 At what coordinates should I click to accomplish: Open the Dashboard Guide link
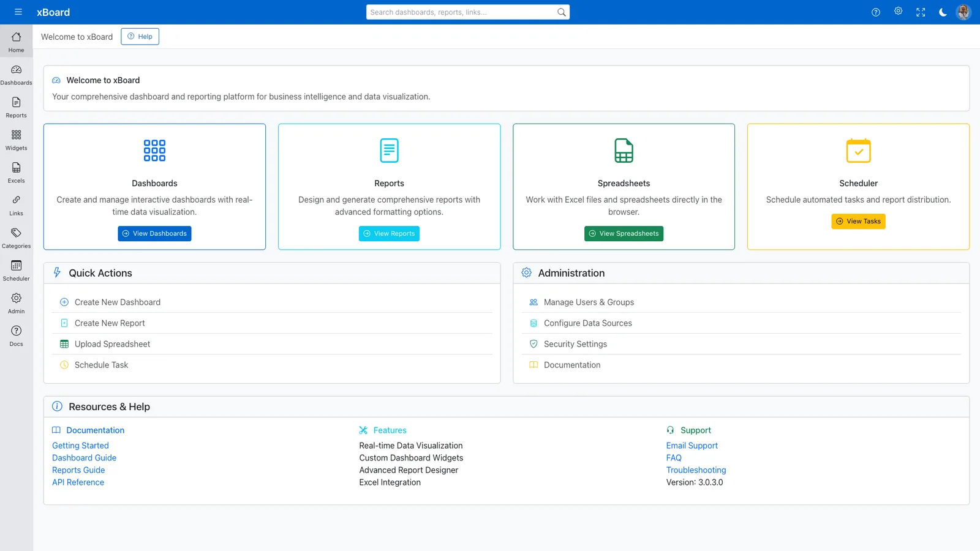click(84, 458)
